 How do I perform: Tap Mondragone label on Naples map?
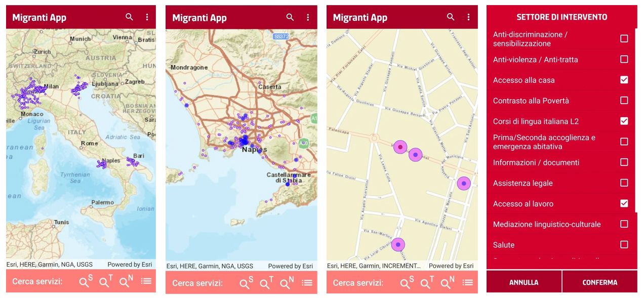point(189,67)
